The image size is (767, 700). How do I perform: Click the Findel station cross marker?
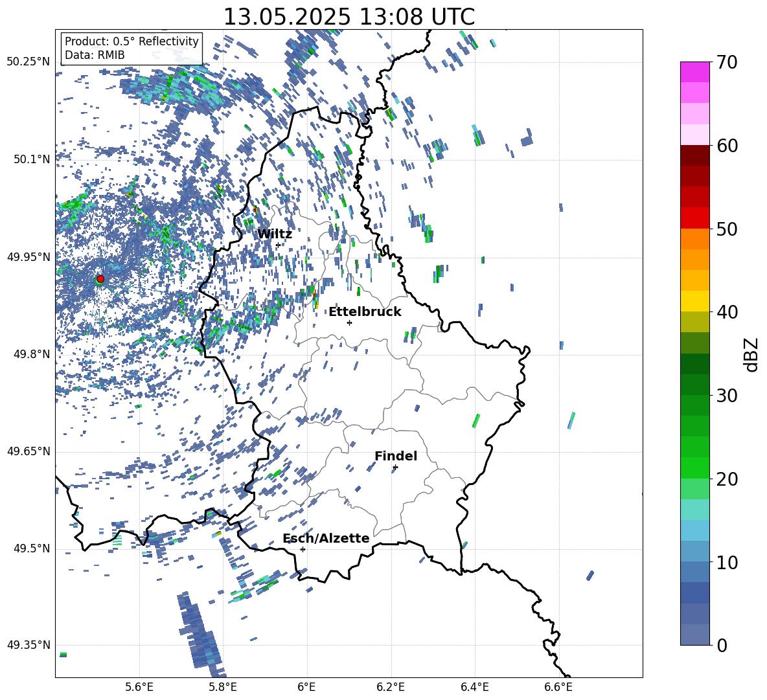[x=395, y=468]
